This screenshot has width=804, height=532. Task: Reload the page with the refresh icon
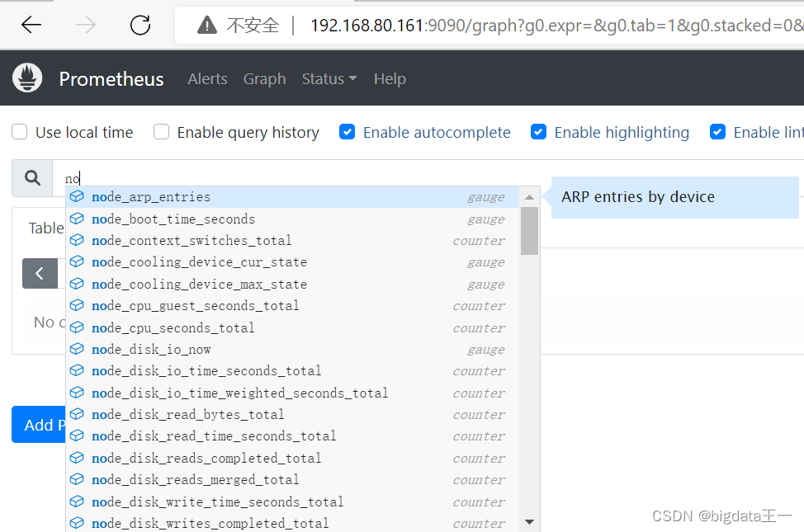(x=140, y=25)
